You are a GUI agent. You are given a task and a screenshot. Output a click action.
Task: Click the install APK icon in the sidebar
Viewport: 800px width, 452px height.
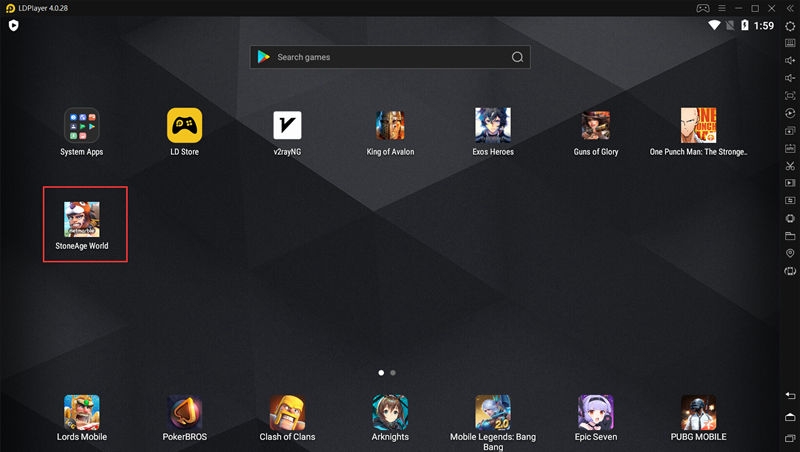[790, 148]
